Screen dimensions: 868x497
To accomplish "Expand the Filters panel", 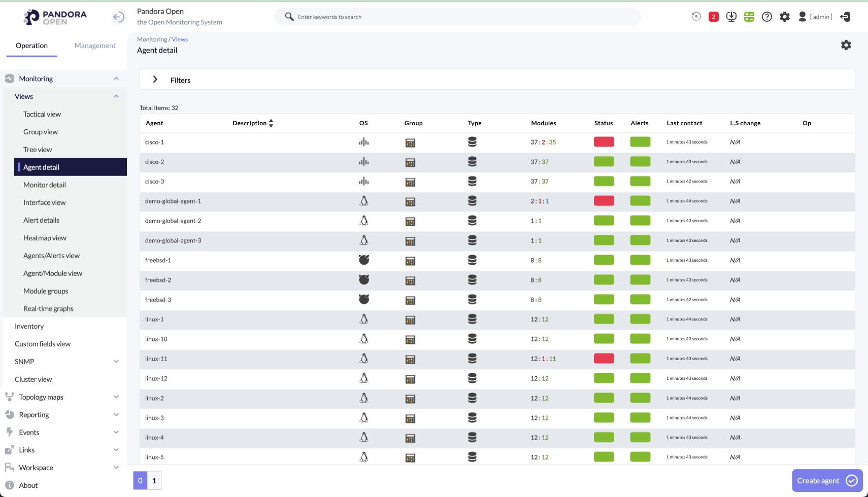I will tap(155, 80).
